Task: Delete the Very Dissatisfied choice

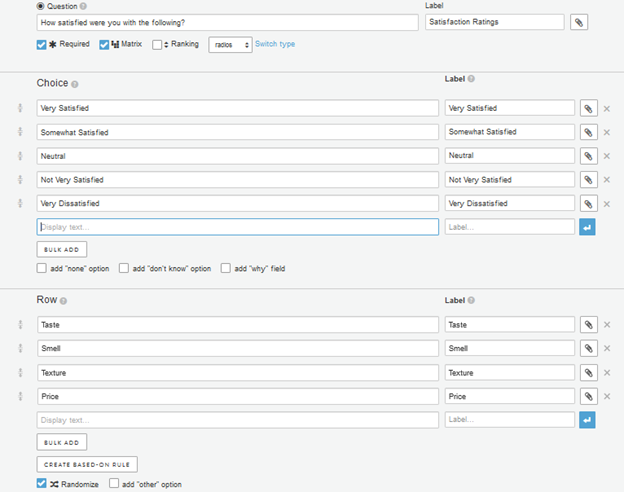Action: pos(606,204)
